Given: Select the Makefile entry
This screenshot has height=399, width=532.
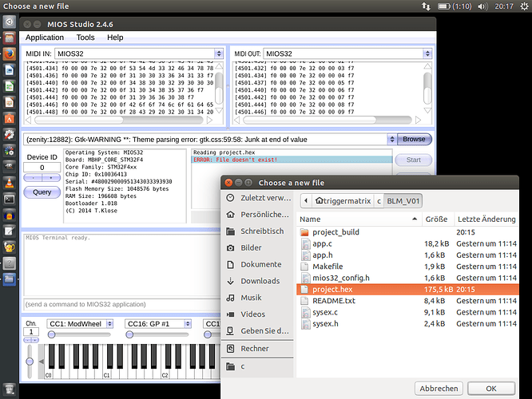Looking at the screenshot, I should [x=408, y=267].
